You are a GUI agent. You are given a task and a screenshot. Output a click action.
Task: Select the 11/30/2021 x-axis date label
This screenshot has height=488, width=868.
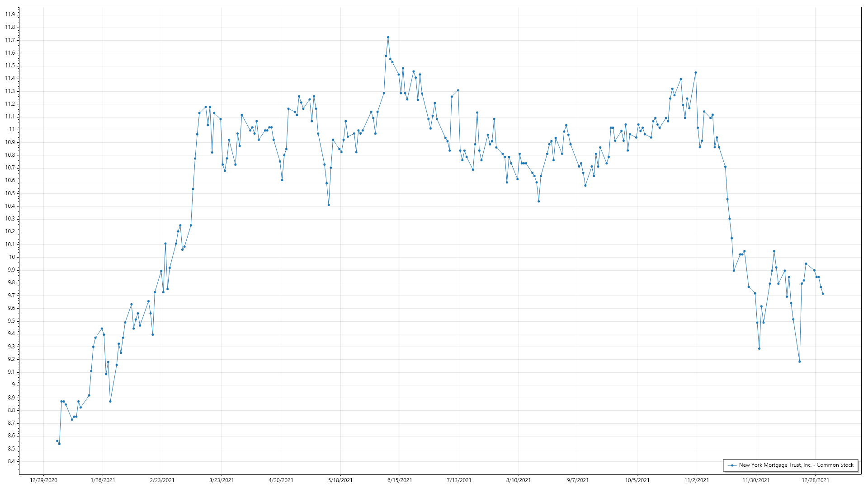click(x=756, y=480)
